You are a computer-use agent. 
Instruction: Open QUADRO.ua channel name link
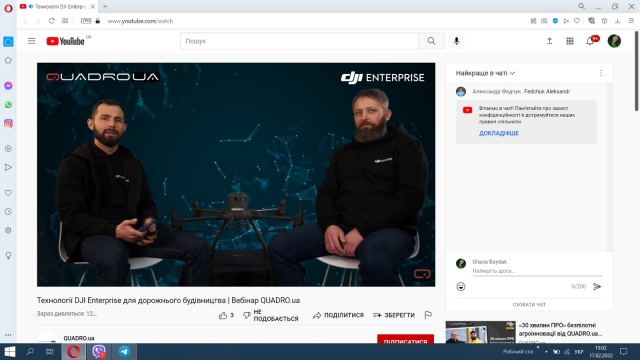coord(79,338)
